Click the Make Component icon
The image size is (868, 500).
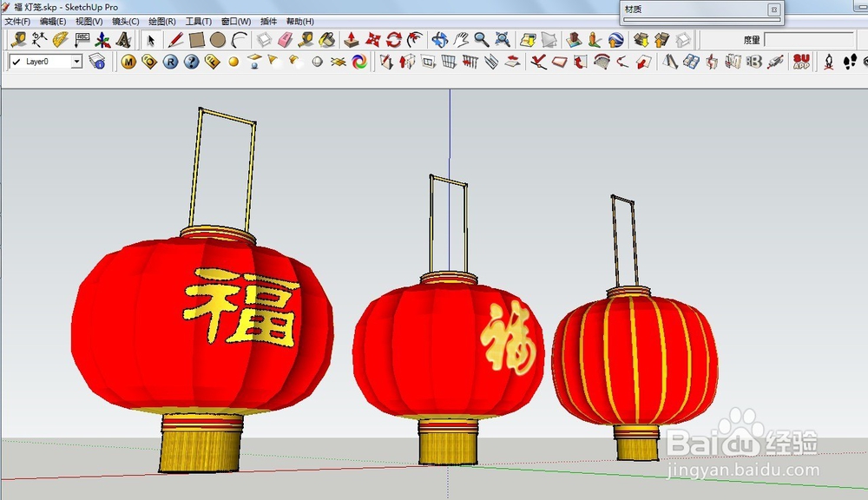pos(264,40)
